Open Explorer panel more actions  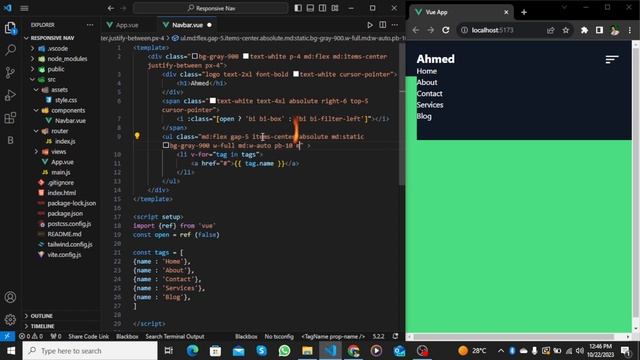pyautogui.click(x=90, y=25)
